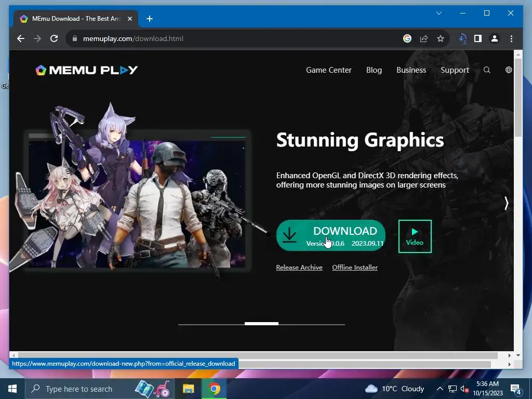Bookmark this page with the star icon
Screen dimensions: 532x399
click(441, 38)
